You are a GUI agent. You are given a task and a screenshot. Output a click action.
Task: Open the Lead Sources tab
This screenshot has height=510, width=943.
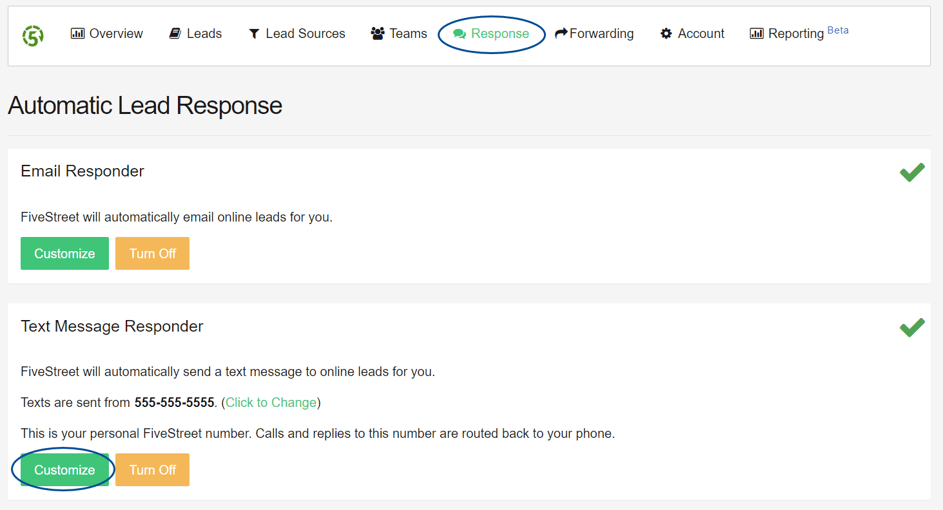click(297, 34)
